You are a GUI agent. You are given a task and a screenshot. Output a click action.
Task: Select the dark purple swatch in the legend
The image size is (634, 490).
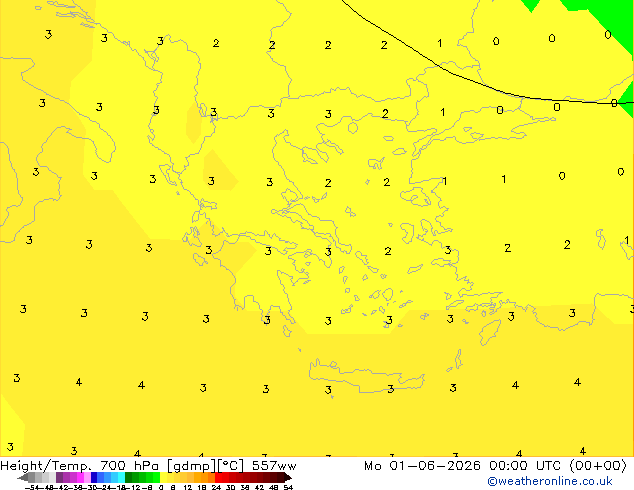click(59, 477)
